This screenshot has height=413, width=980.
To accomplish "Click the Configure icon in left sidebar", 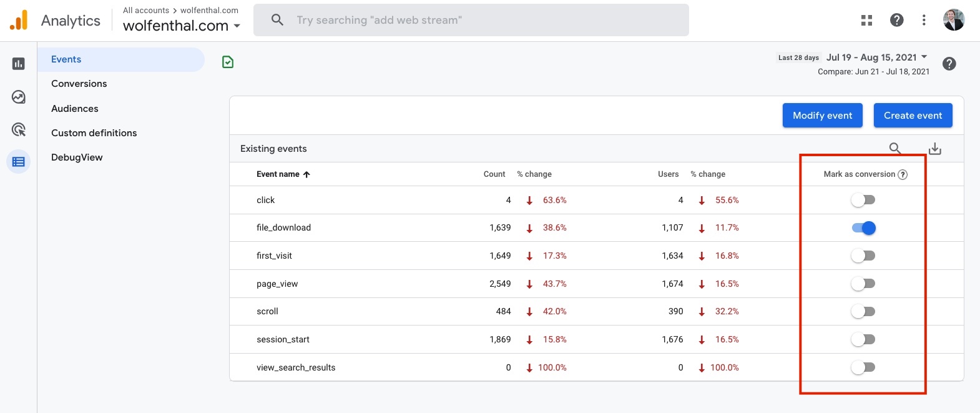I will click(19, 162).
